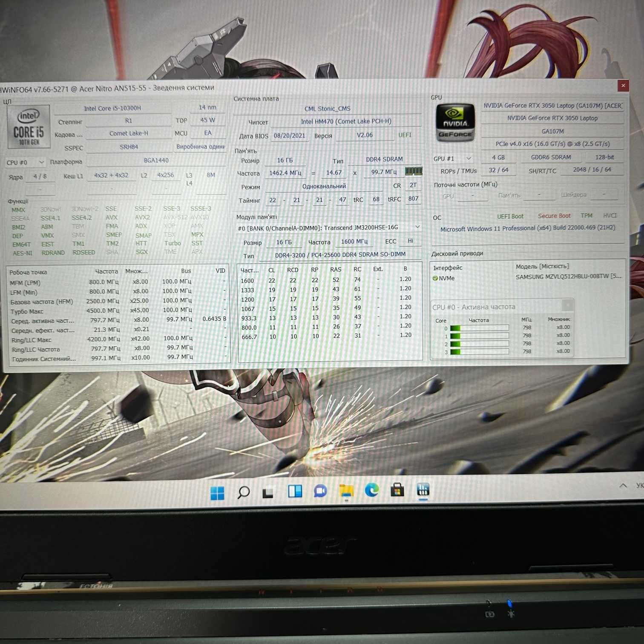Image resolution: width=644 pixels, height=644 pixels.
Task: Click the Core 1 clock bar
Action: pos(479,336)
